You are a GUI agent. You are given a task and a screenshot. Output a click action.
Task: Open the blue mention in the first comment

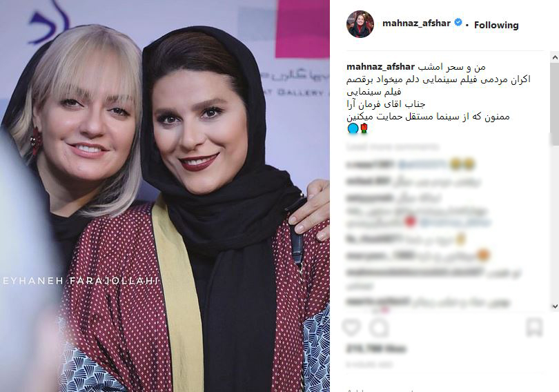422,164
